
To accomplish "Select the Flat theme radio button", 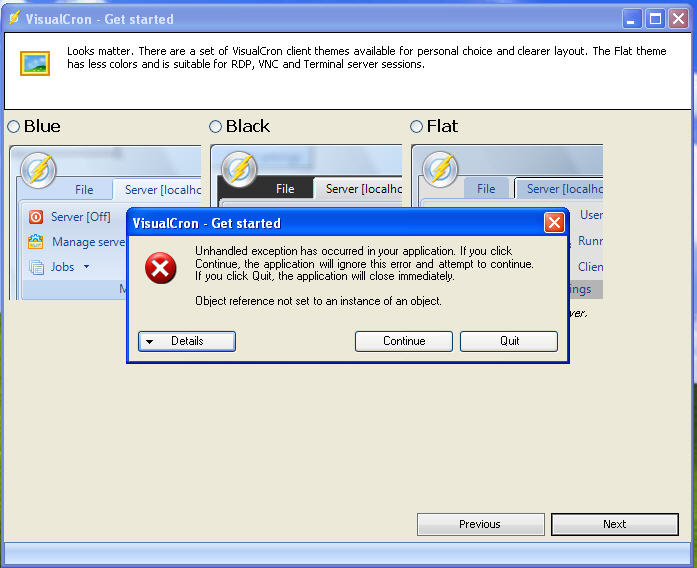I will [417, 127].
